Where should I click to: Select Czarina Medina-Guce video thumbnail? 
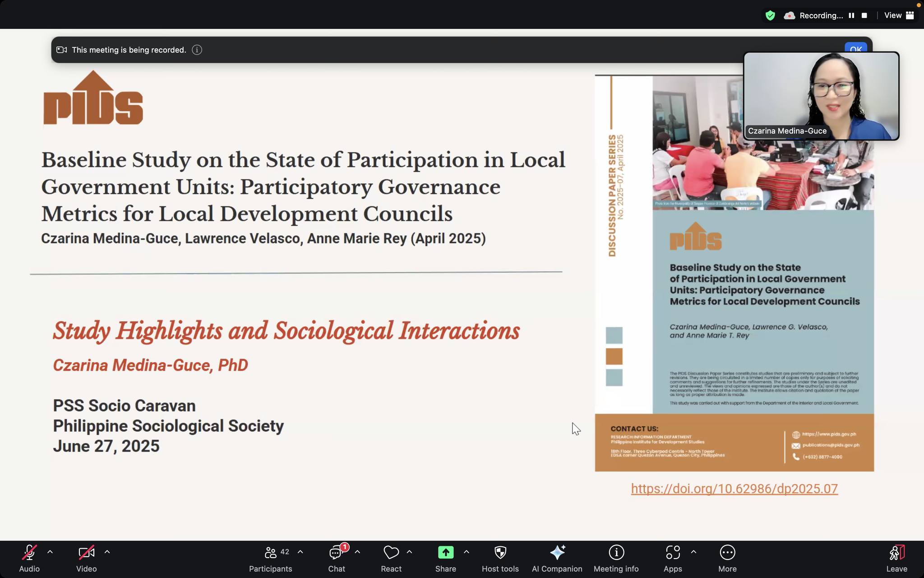click(821, 96)
